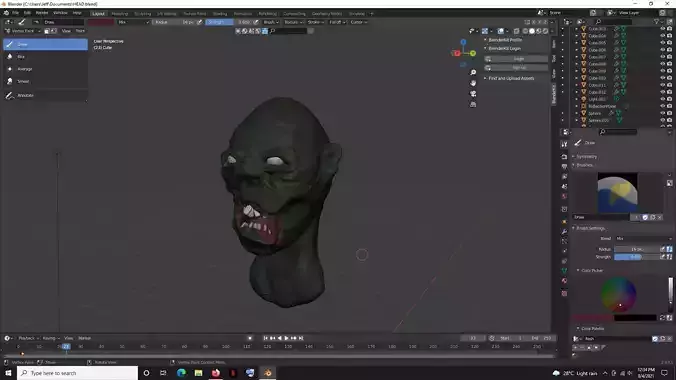Select the Blur tool

click(45, 57)
